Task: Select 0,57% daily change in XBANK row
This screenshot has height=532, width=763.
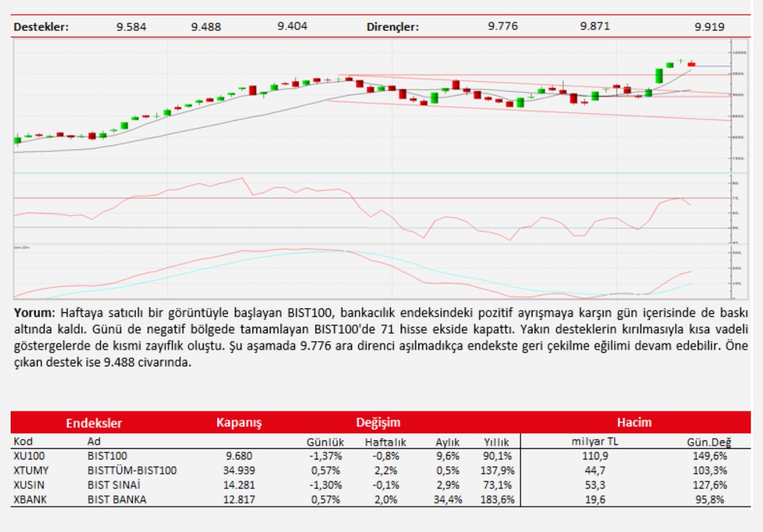Action: pyautogui.click(x=326, y=499)
